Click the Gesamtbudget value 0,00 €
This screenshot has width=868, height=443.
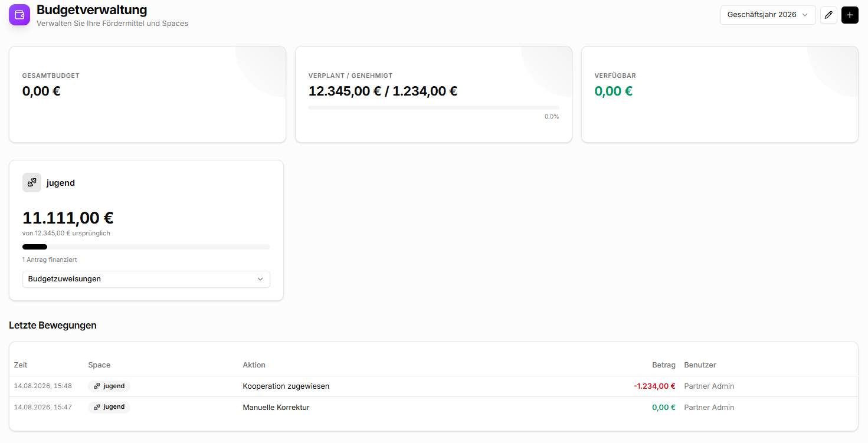[41, 91]
